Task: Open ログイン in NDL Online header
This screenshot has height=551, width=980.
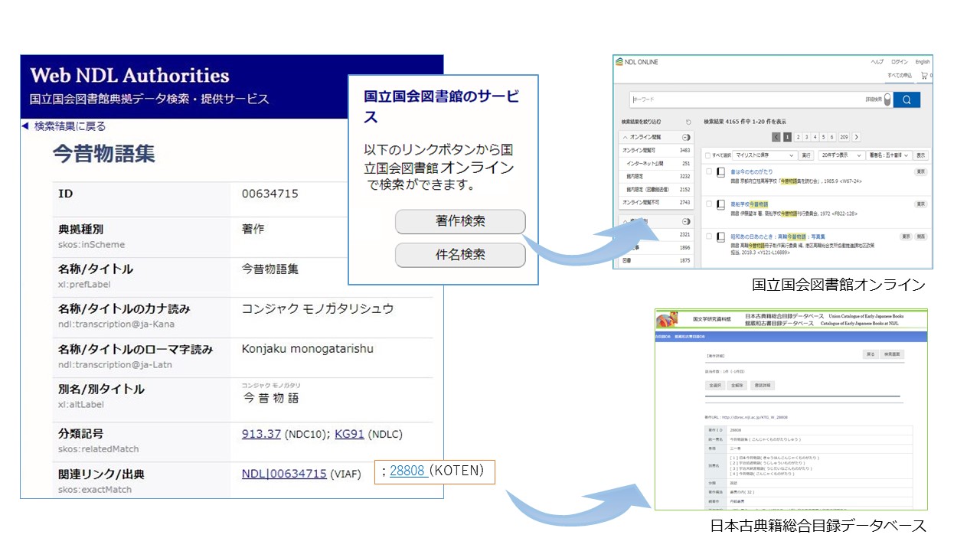Action: [900, 62]
